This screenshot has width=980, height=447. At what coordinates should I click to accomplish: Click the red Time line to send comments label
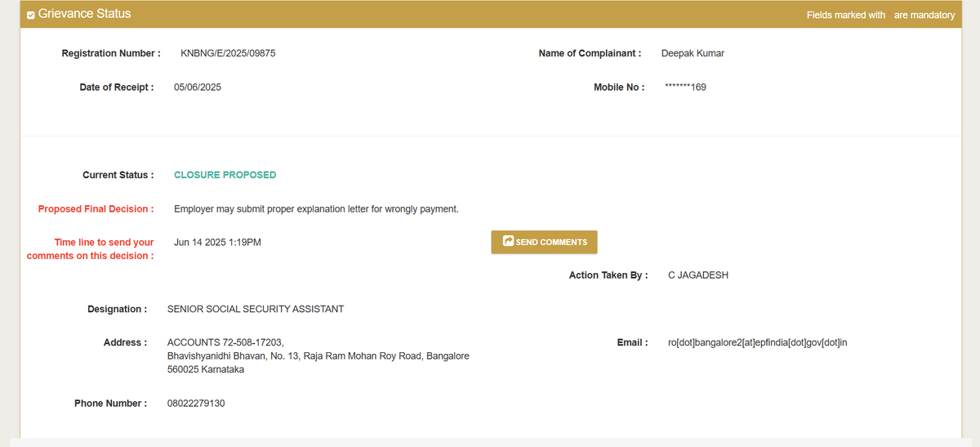[x=91, y=249]
